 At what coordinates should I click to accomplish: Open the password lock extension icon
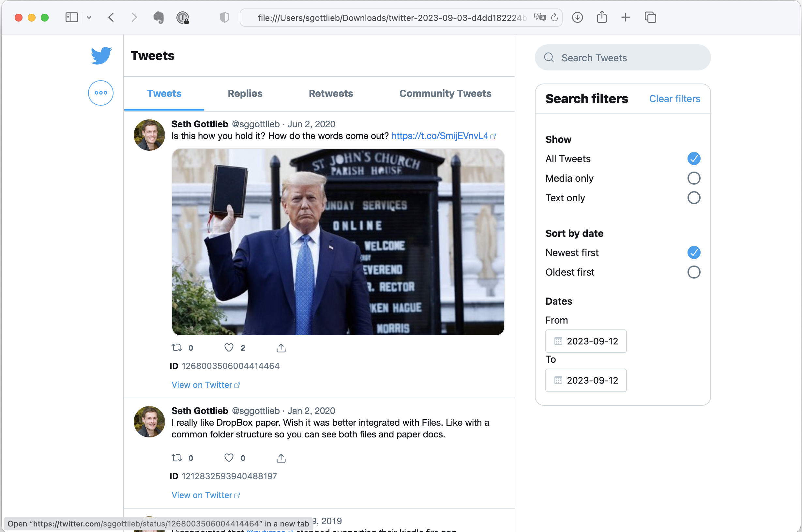pos(183,18)
